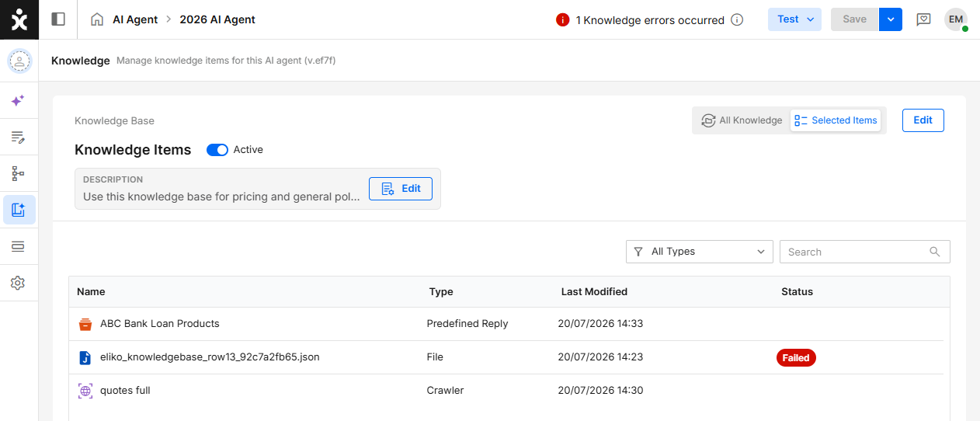
Task: Go to home via house icon
Action: tap(97, 19)
